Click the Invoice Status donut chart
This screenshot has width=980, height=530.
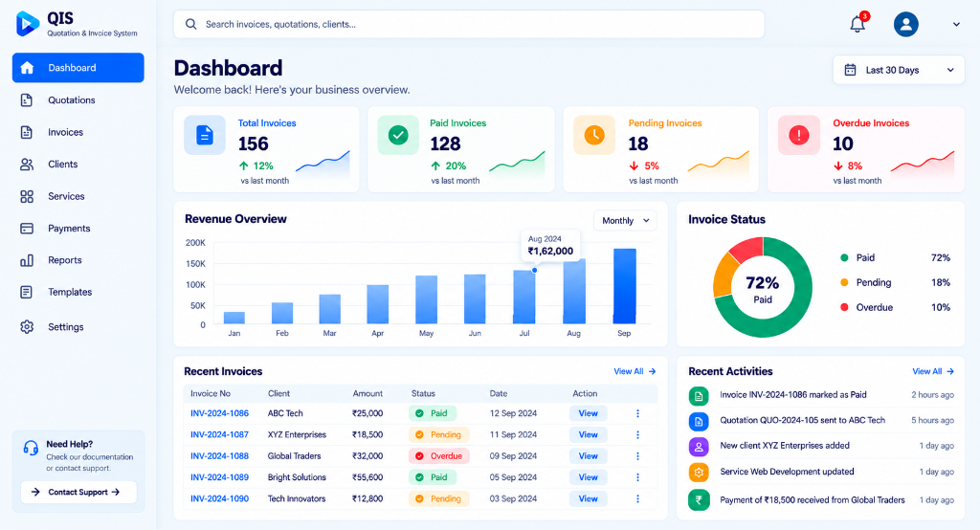click(x=763, y=288)
